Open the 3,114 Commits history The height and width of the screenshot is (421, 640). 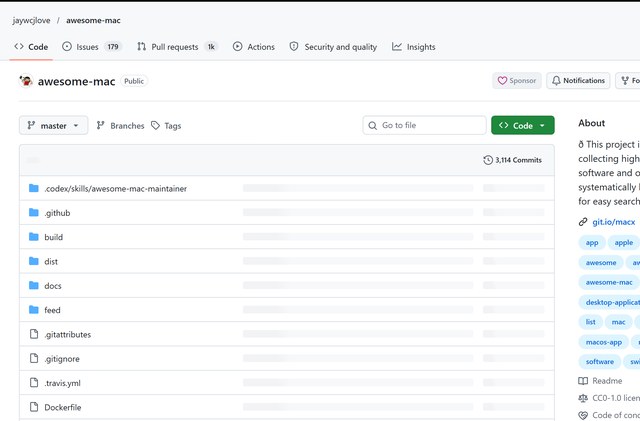512,160
